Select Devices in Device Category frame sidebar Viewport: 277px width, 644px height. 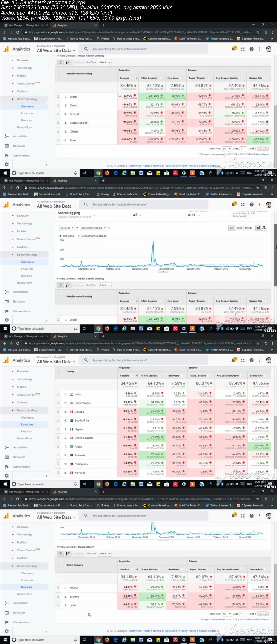click(x=26, y=587)
